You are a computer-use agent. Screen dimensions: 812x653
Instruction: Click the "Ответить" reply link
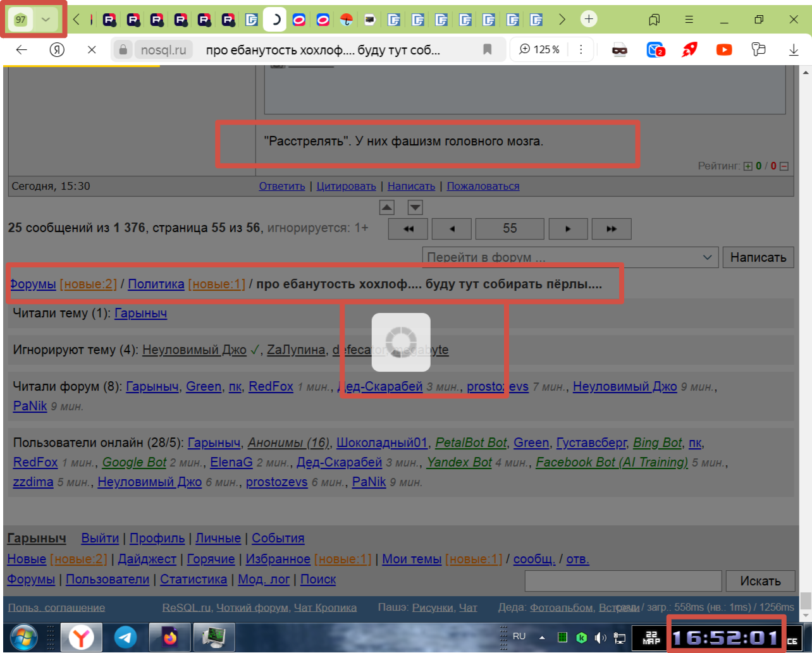(x=282, y=186)
